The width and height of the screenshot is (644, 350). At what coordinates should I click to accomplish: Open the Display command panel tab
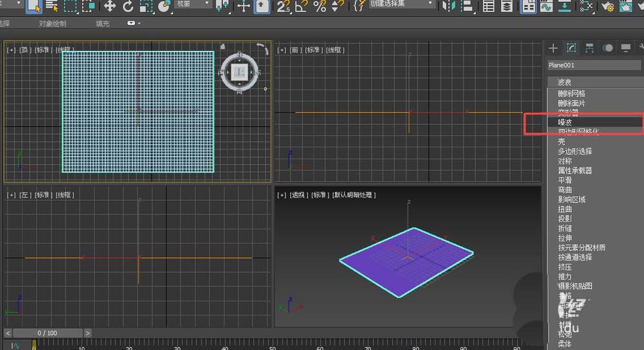pos(625,48)
